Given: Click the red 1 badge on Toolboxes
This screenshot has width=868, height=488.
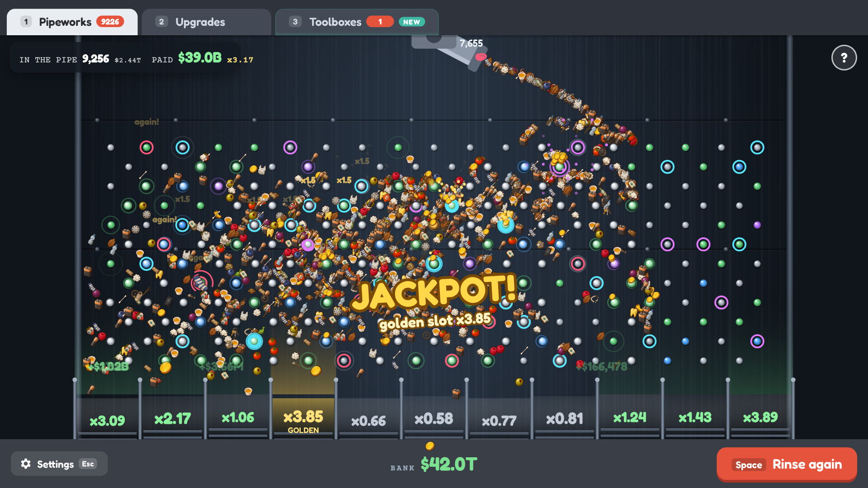Looking at the screenshot, I should tap(380, 22).
